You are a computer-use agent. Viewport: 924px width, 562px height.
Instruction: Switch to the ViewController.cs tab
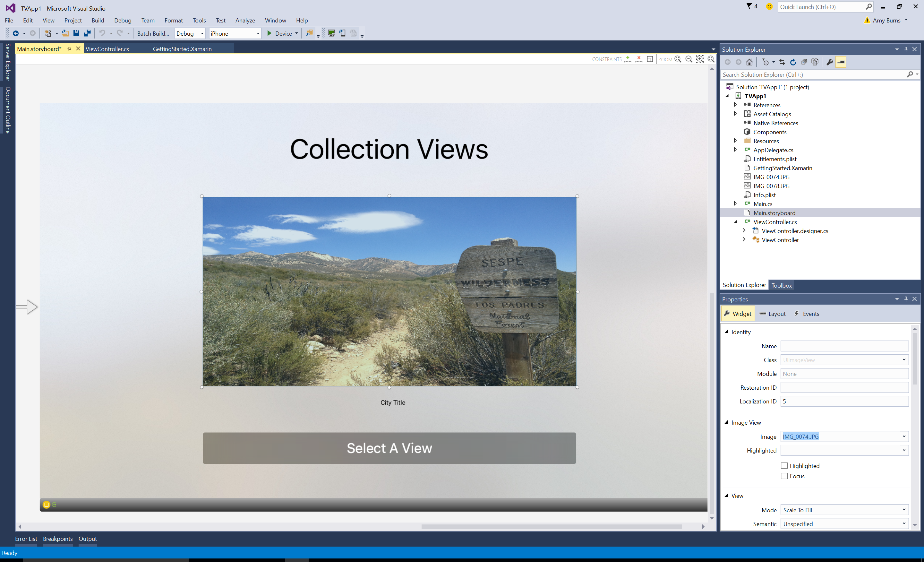pos(107,48)
